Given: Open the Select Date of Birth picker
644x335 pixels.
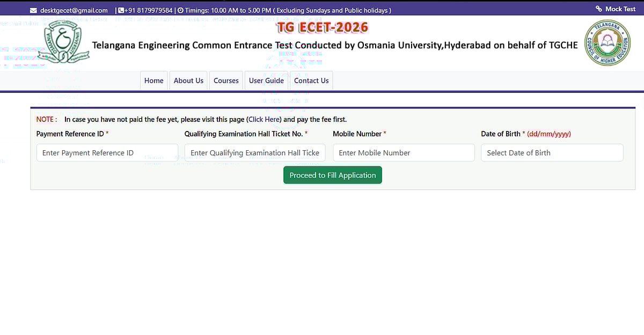Looking at the screenshot, I should [x=552, y=152].
